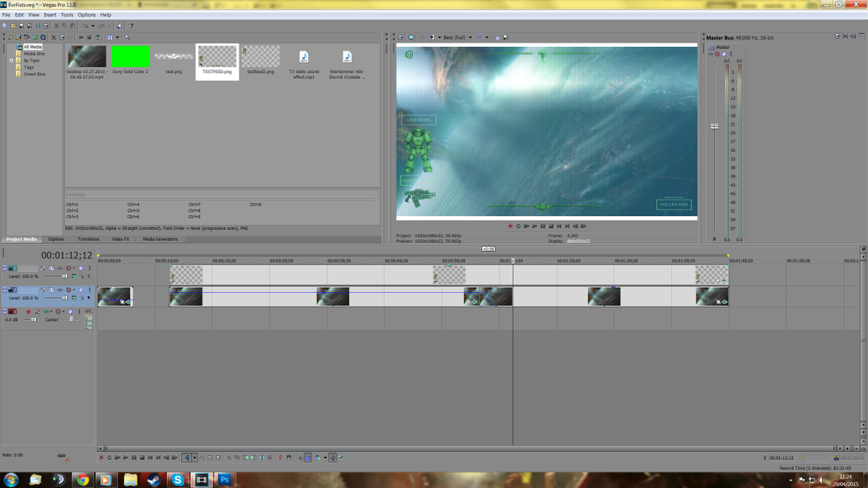868x488 pixels.
Task: Click Record in the timeline transport bar
Action: pyautogui.click(x=101, y=458)
